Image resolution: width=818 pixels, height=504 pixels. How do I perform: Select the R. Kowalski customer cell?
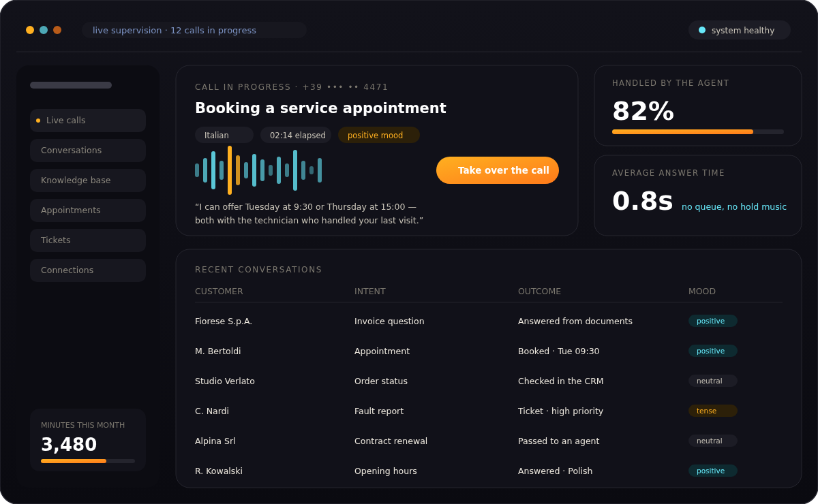219,471
